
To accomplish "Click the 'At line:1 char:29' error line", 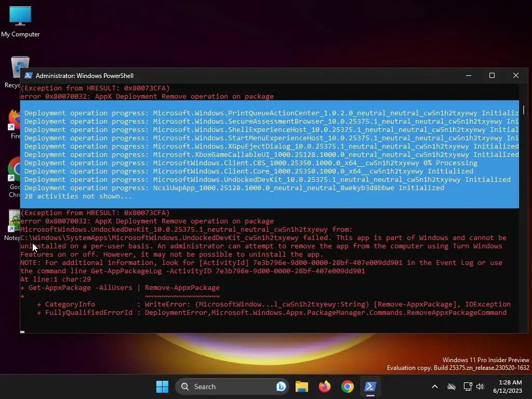I will coord(56,279).
